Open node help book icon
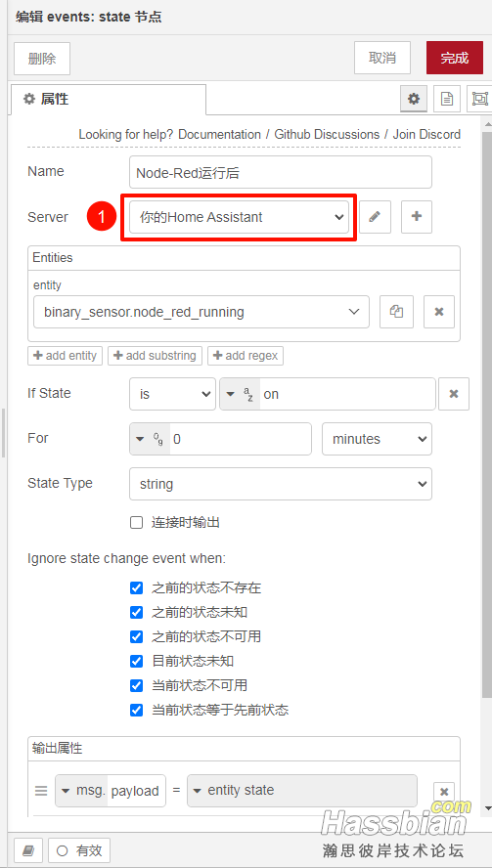 click(28, 850)
